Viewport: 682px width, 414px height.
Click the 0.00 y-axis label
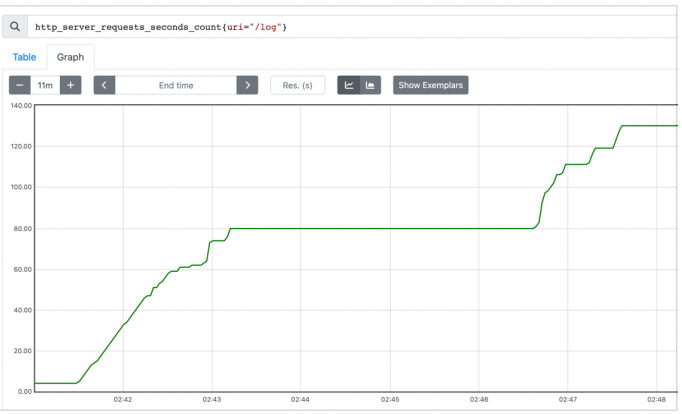tap(25, 391)
